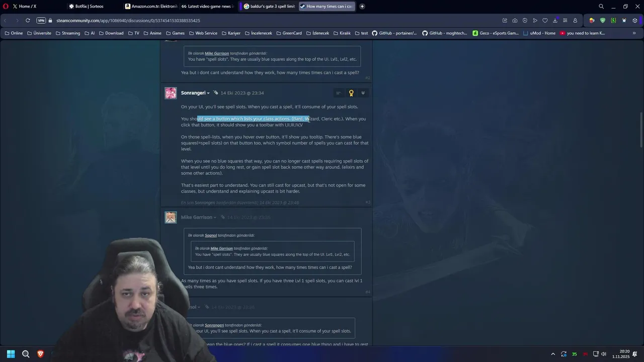Go back with the browser back arrow
644x362 pixels.
click(x=6, y=21)
